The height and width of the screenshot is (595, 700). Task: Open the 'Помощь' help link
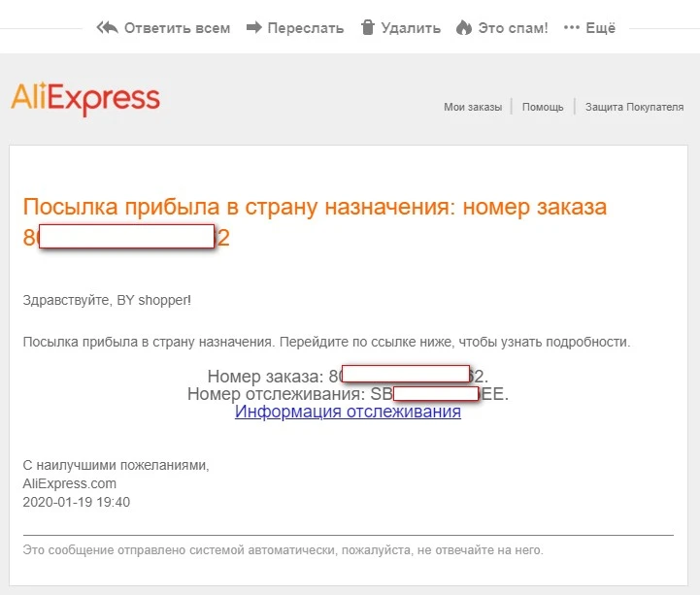coord(543,107)
